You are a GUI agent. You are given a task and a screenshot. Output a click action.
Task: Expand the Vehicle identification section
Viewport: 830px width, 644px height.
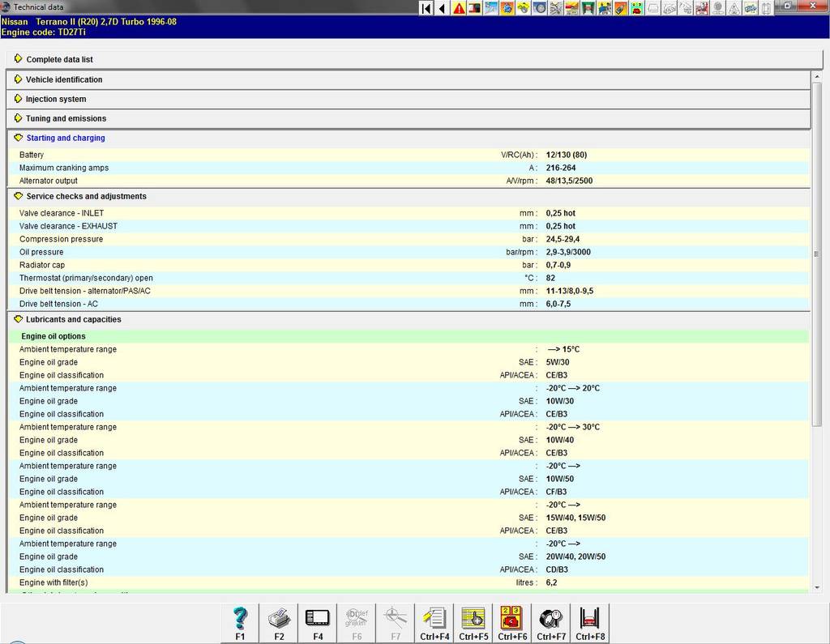[x=409, y=79]
